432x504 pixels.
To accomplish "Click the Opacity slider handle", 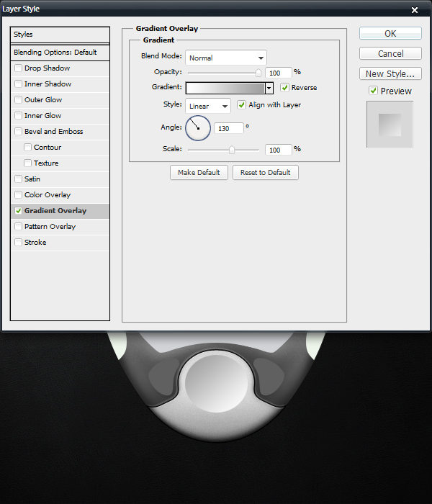I will click(x=258, y=73).
